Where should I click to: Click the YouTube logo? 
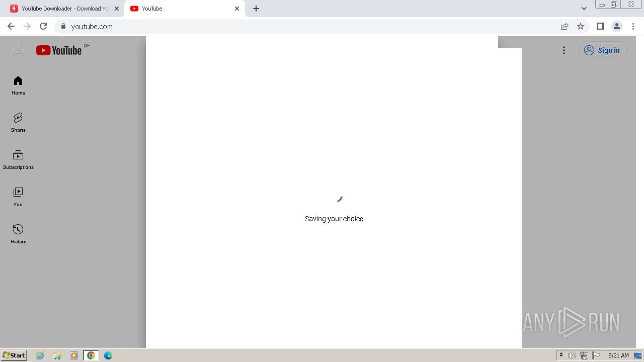(x=59, y=50)
